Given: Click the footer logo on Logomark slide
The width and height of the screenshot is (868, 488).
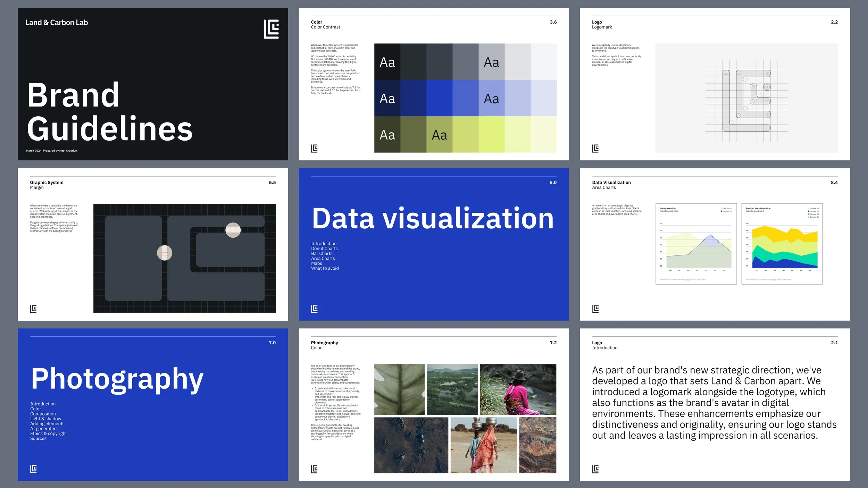Looking at the screenshot, I should click(595, 149).
